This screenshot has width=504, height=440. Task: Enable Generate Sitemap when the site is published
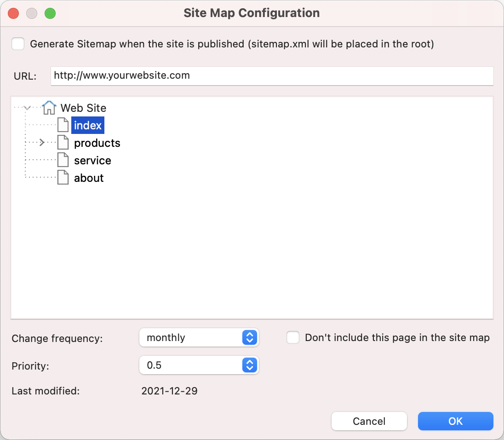coord(17,44)
